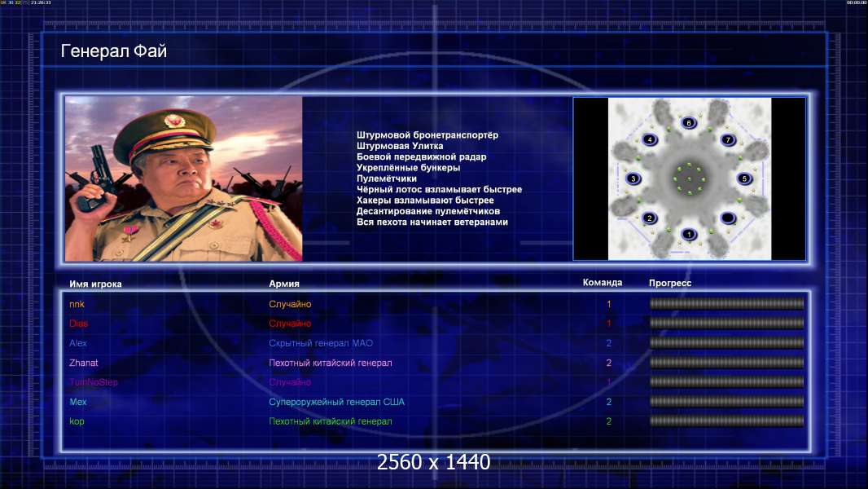868x489 pixels.
Task: Select player name 'kop'
Action: pos(77,421)
